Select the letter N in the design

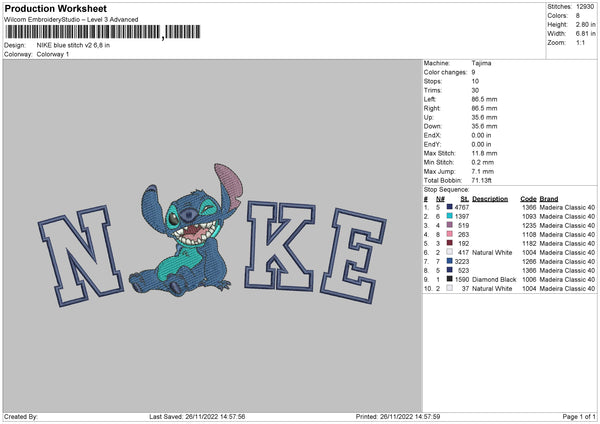tap(80, 261)
